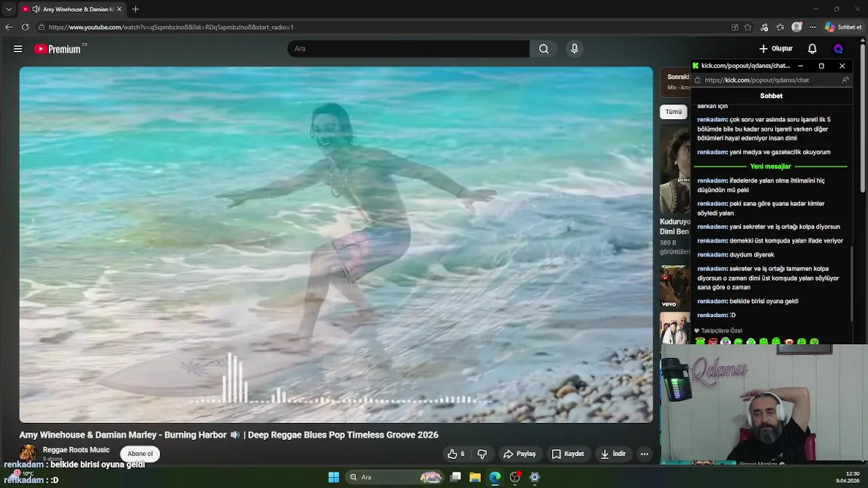Save the video with Kaydet
The width and height of the screenshot is (868, 488).
[568, 453]
